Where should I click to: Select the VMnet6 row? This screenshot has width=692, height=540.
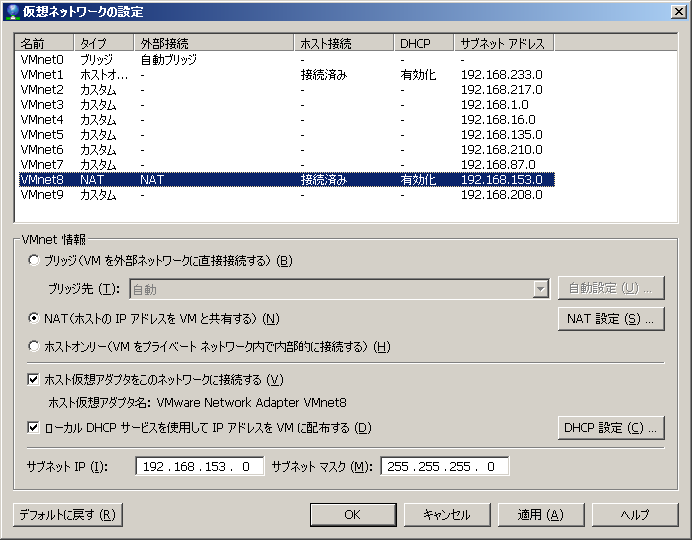click(x=286, y=150)
